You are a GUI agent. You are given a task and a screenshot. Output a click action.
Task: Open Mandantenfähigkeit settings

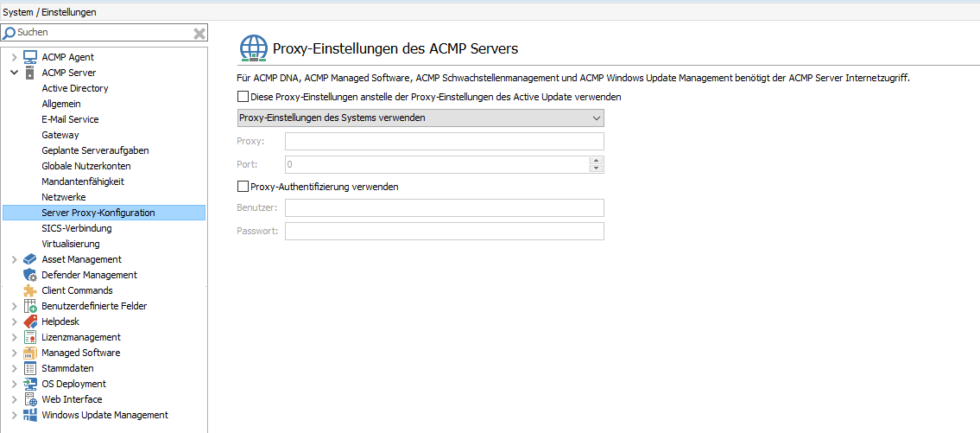click(83, 181)
